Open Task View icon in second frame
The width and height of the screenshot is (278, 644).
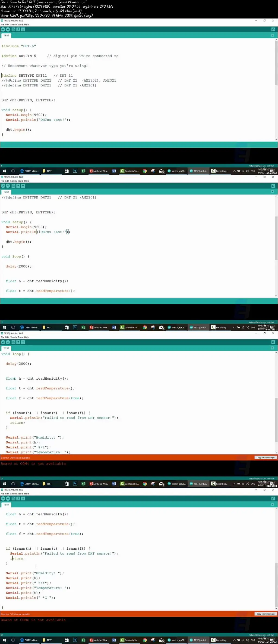[13, 327]
